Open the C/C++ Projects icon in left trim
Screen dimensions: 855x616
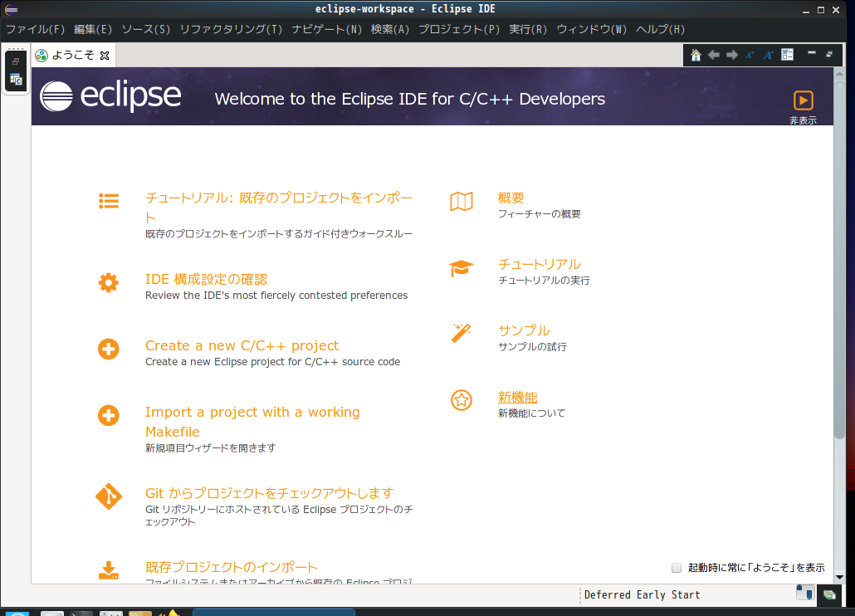coord(16,80)
